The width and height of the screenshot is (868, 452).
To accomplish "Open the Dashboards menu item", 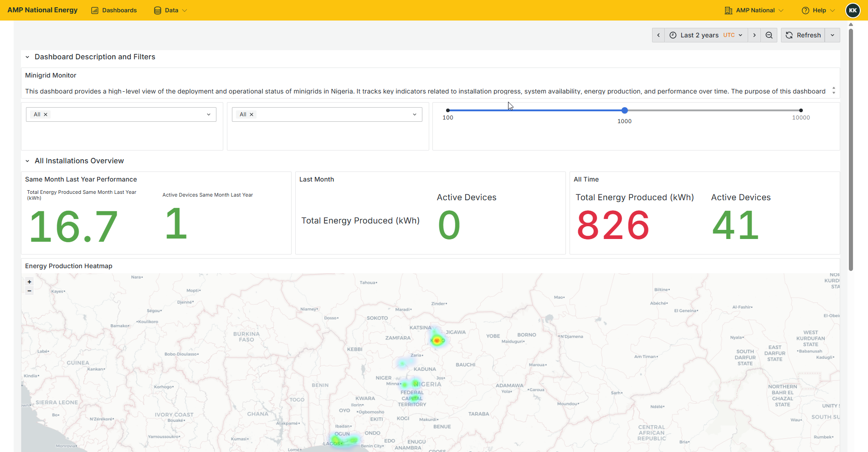I will point(114,10).
